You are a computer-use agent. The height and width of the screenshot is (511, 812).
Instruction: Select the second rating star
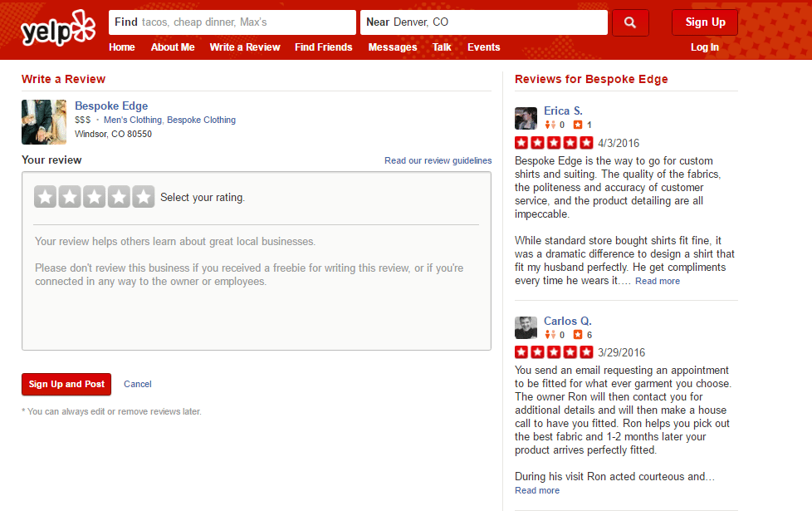70,197
